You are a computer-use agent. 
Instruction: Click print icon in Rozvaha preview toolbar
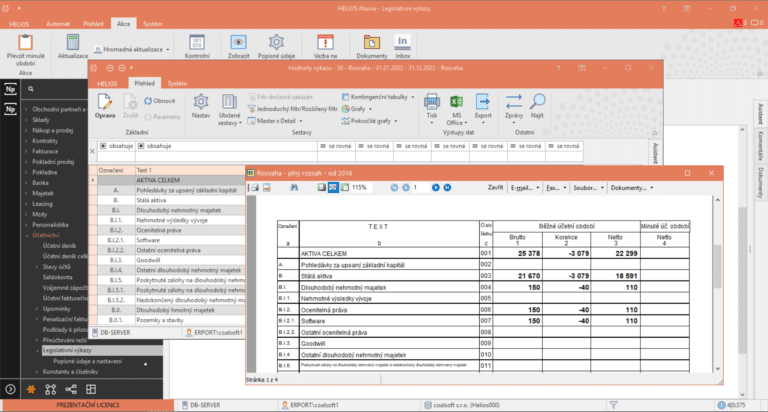point(255,188)
